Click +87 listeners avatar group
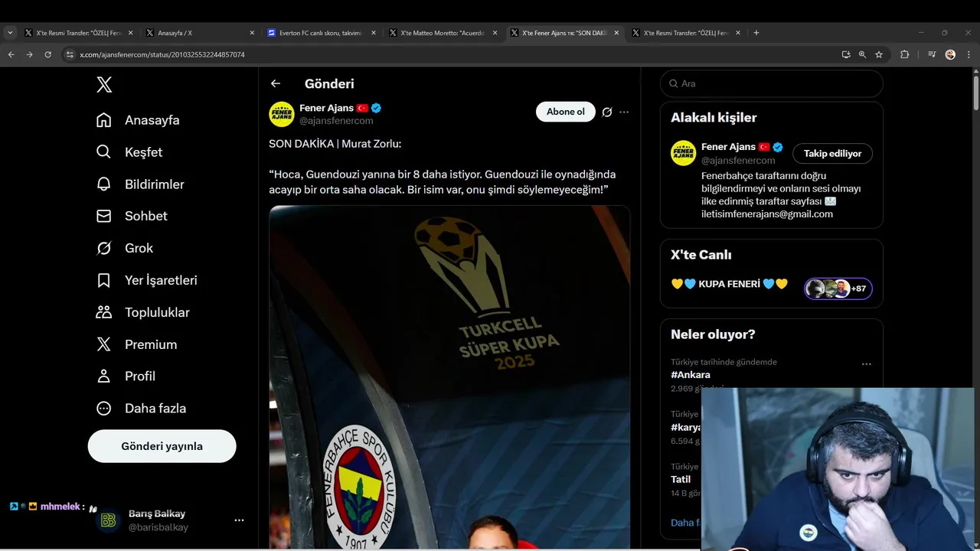This screenshot has width=980, height=551. click(838, 289)
